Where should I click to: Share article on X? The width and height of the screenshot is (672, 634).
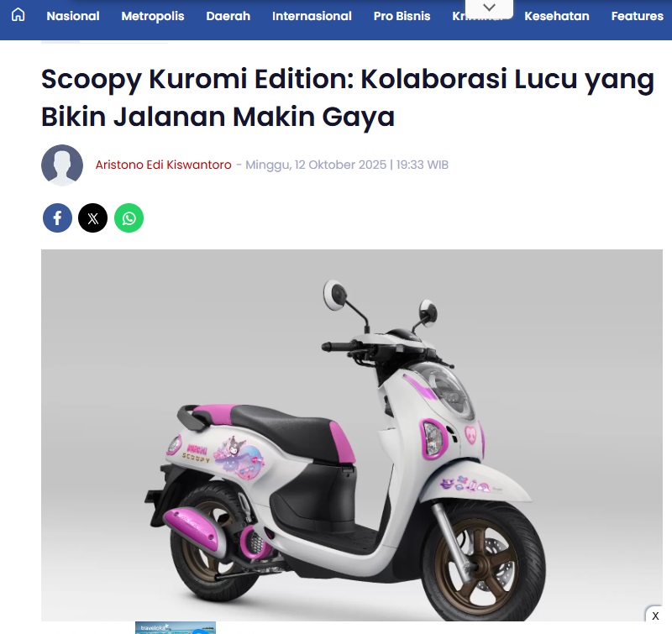[x=93, y=218]
